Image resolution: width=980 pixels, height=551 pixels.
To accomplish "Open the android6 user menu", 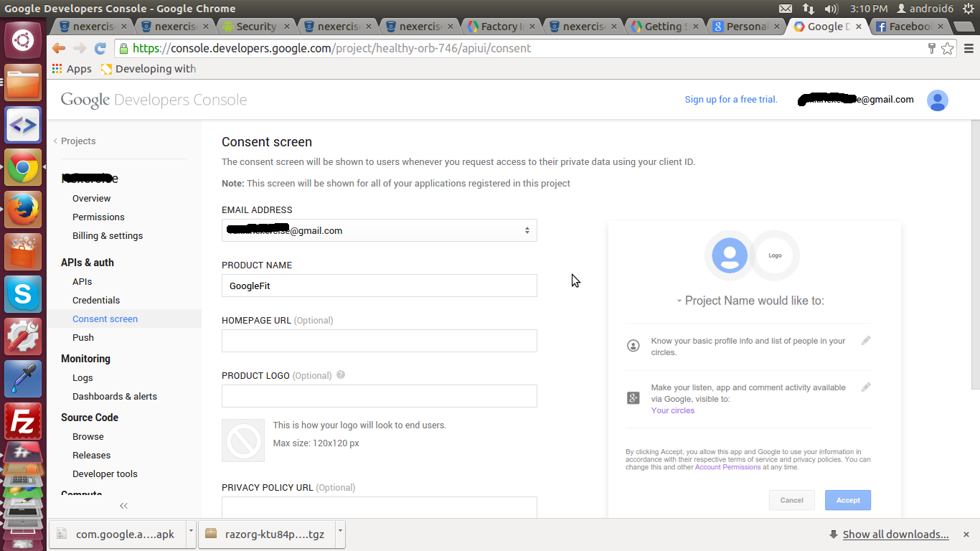I will point(927,9).
